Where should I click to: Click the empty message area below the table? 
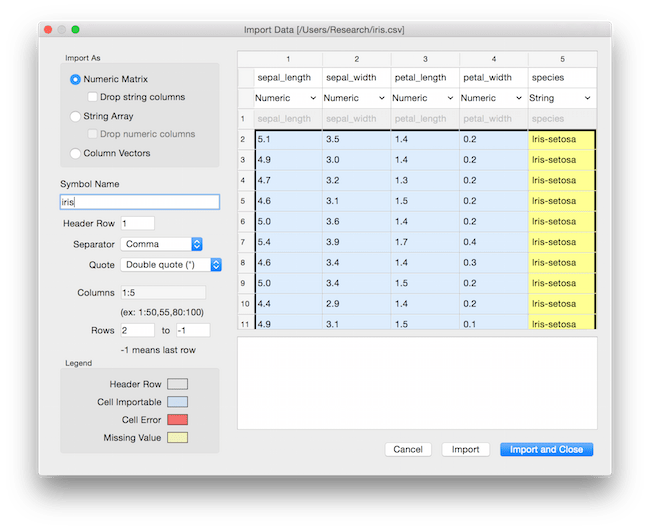click(x=417, y=383)
